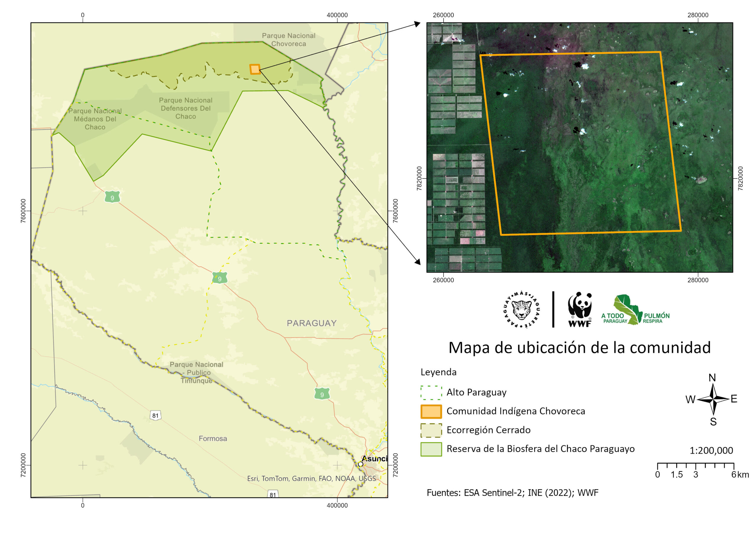Click the 1:200,000 scale text
This screenshot has height=534, width=756.
click(711, 451)
